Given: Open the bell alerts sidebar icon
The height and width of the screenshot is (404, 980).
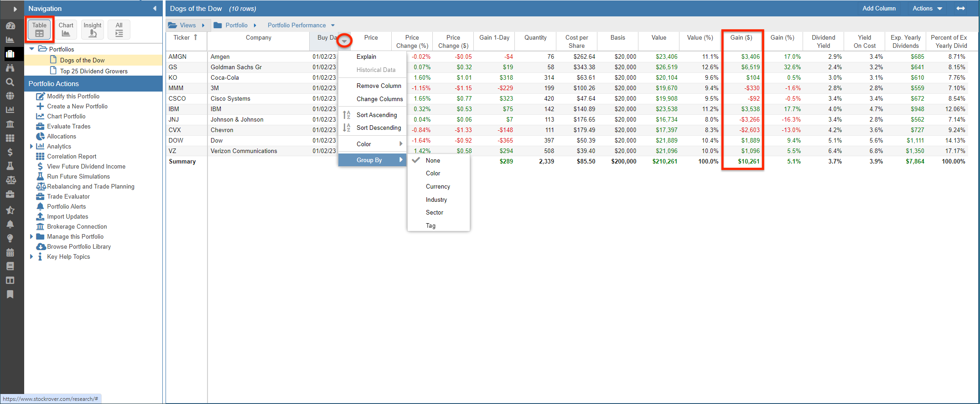Looking at the screenshot, I should 10,224.
